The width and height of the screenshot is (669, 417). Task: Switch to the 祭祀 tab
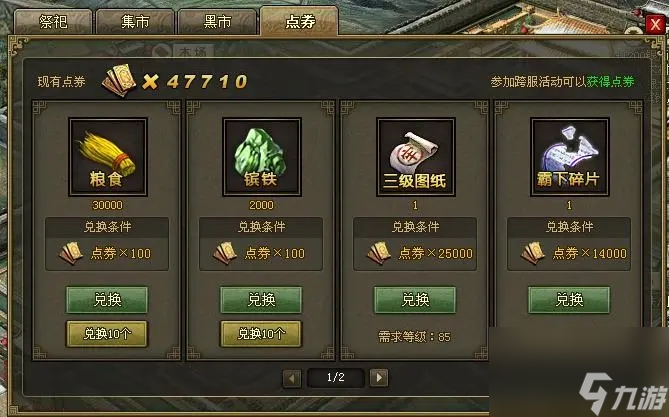(53, 22)
